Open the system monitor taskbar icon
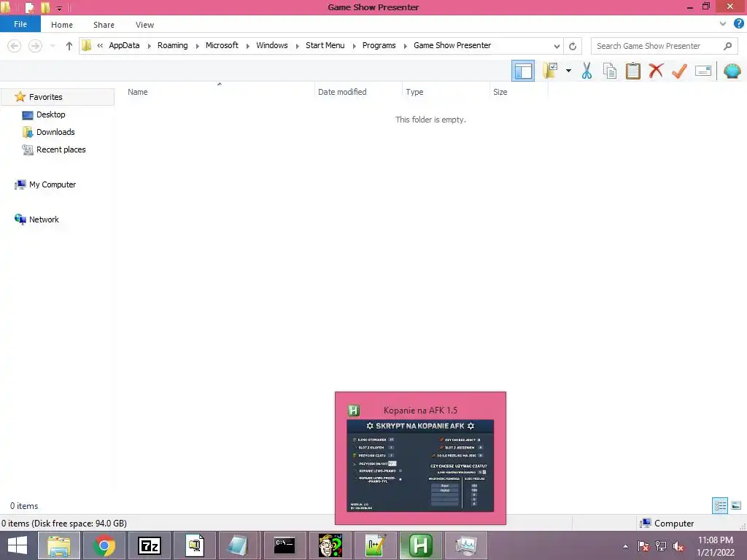The image size is (747, 560). pyautogui.click(x=465, y=545)
